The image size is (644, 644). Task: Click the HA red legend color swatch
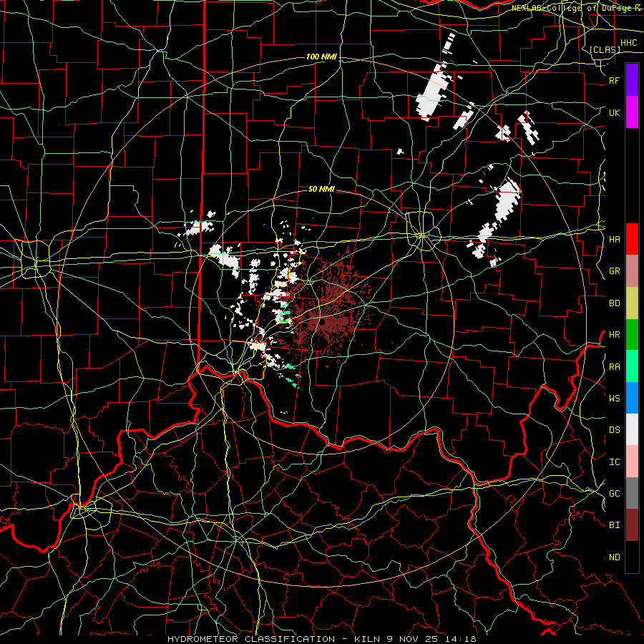[632, 239]
